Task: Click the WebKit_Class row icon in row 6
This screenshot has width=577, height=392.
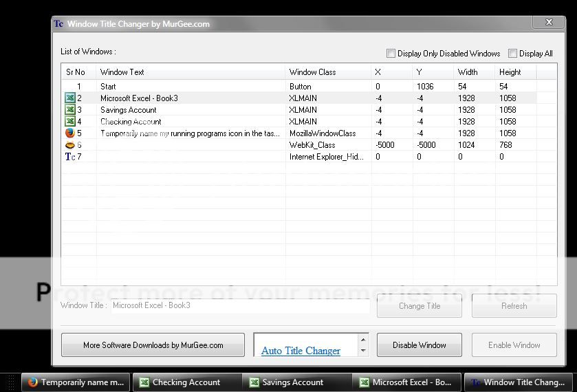Action: [x=70, y=145]
